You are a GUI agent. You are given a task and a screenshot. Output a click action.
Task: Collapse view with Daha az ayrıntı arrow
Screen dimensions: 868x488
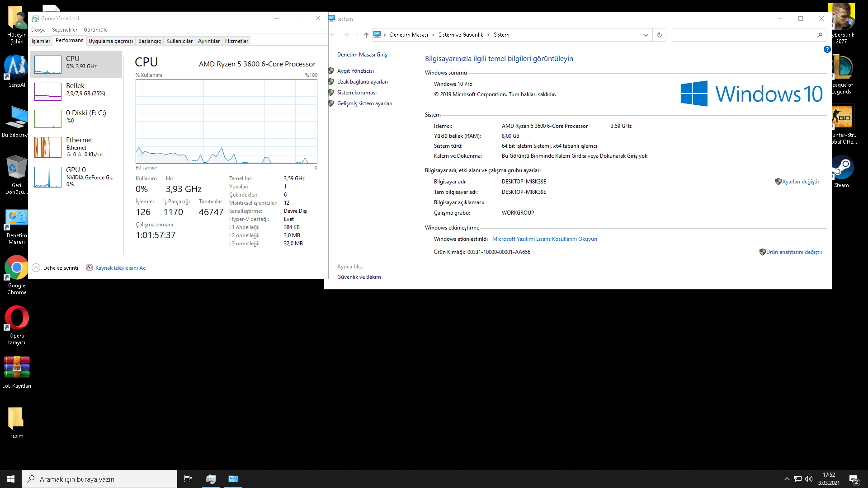pyautogui.click(x=36, y=268)
